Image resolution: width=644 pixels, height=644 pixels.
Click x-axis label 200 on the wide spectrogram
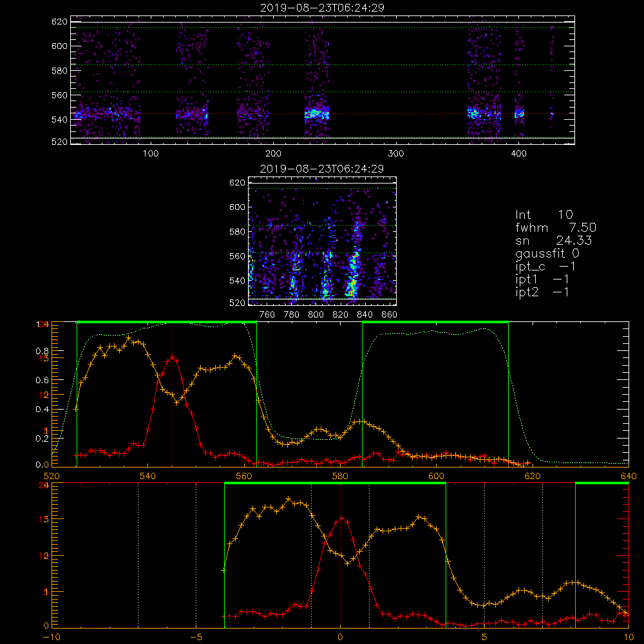click(273, 154)
